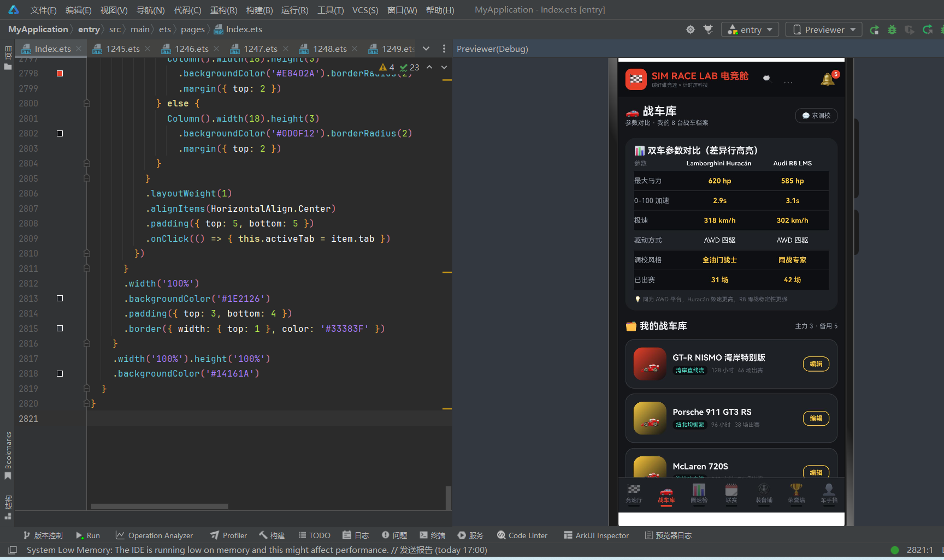This screenshot has width=944, height=560.
Task: Open the 竞速厅 tab in previewer bottom bar
Action: (634, 494)
